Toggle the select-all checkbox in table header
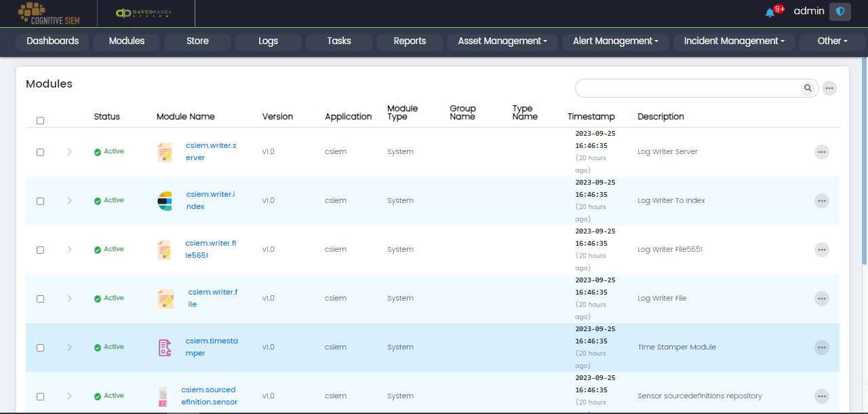The height and width of the screenshot is (414, 868). click(40, 121)
